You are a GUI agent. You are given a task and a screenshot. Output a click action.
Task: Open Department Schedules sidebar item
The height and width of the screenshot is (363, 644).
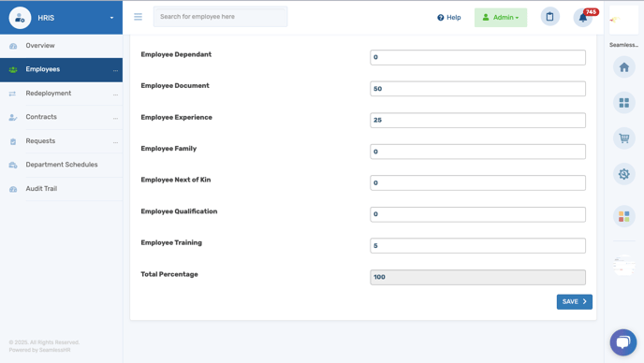coord(62,165)
